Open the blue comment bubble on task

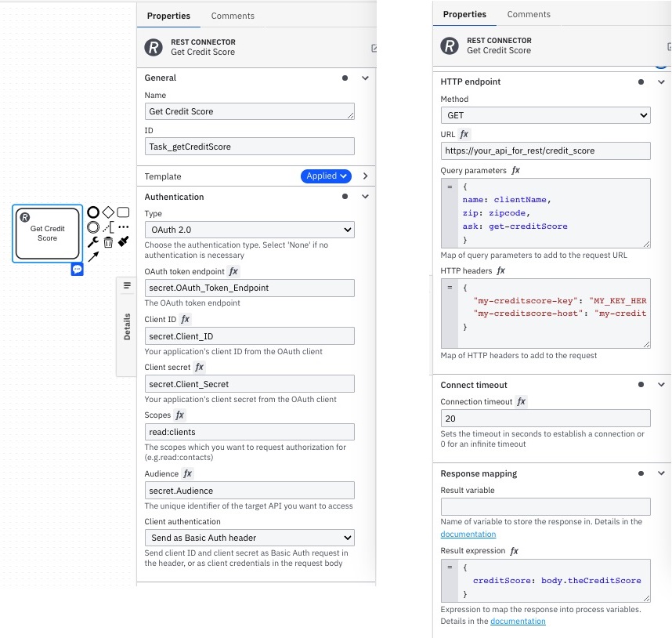(x=77, y=270)
